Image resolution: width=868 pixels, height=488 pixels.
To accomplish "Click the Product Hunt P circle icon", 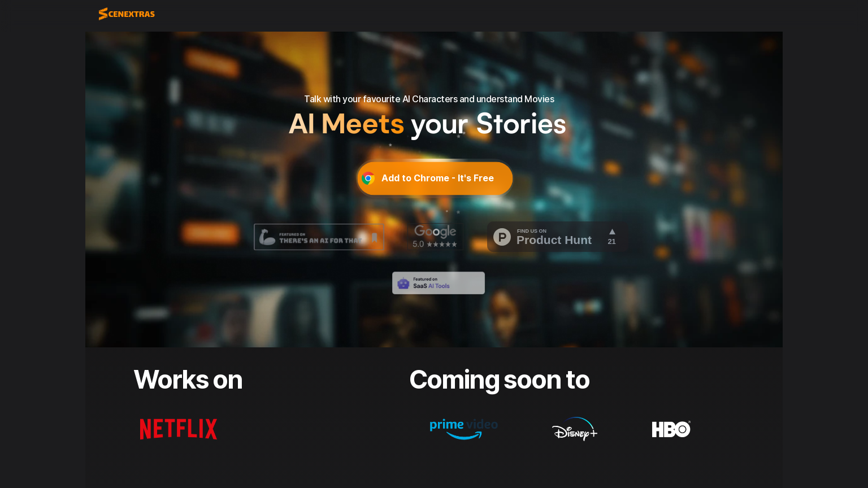I will coord(502,237).
